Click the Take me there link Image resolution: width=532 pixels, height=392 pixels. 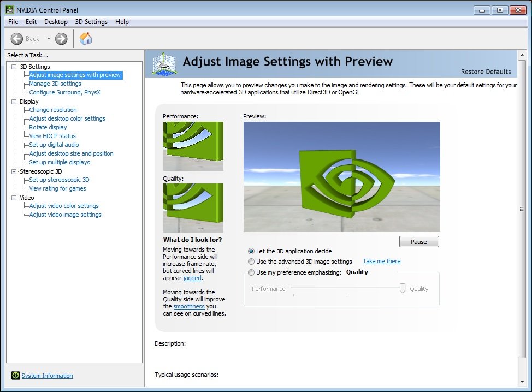click(382, 261)
